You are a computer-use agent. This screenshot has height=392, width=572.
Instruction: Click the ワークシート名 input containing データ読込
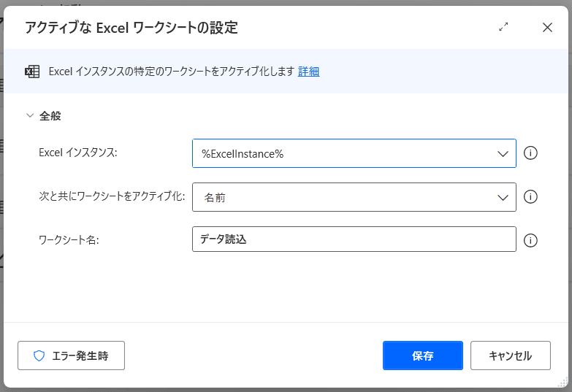[354, 239]
